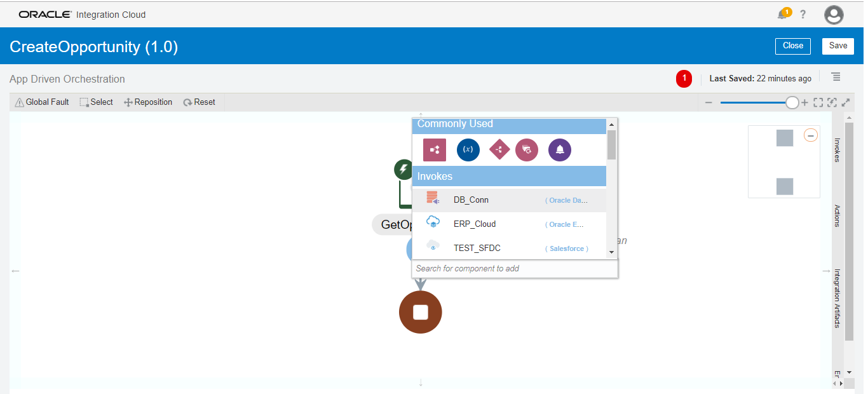
Task: Open the help question mark icon
Action: click(x=803, y=14)
